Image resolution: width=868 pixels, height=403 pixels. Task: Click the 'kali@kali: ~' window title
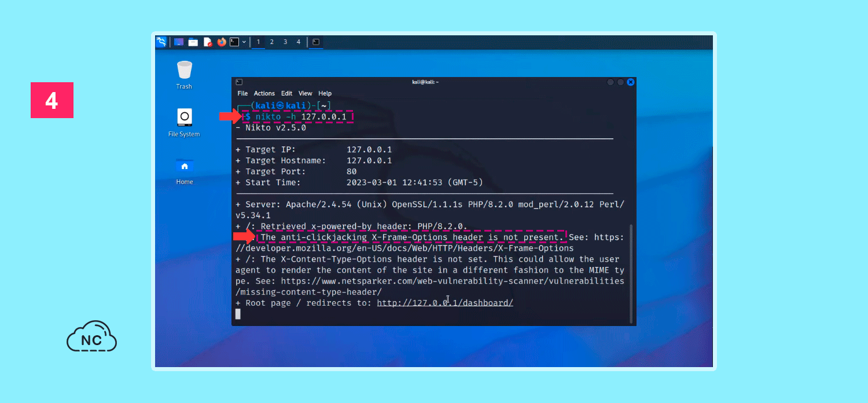click(425, 82)
